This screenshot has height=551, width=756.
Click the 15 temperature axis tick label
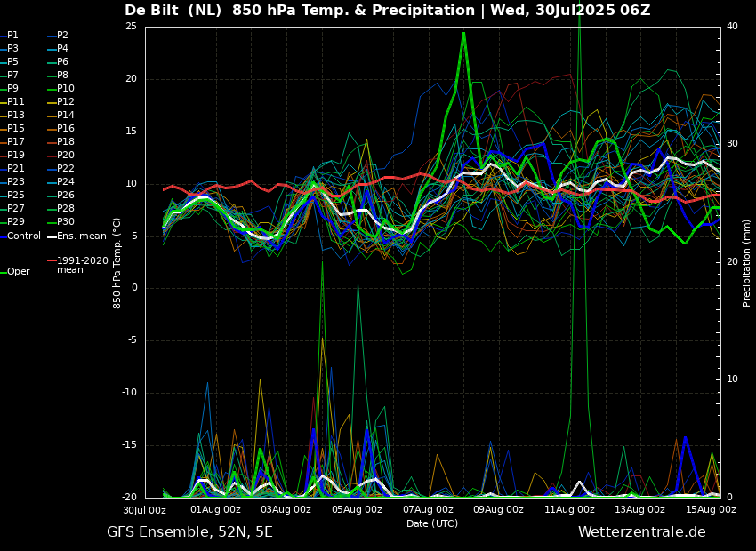point(131,132)
